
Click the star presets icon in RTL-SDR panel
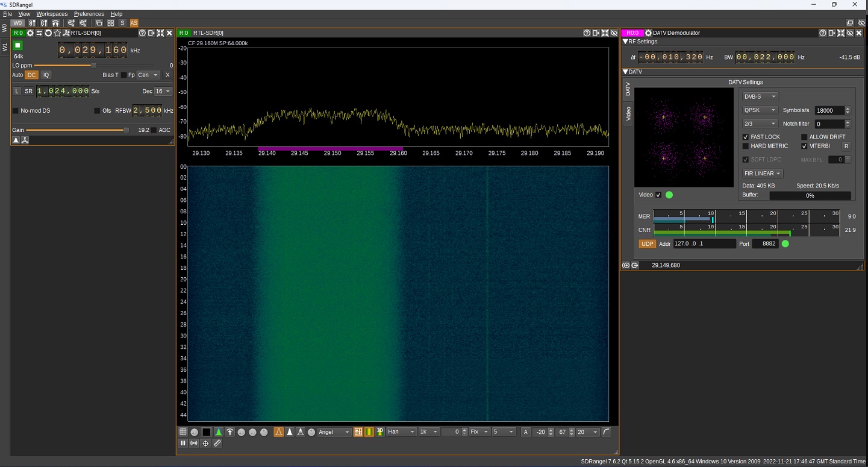(57, 33)
